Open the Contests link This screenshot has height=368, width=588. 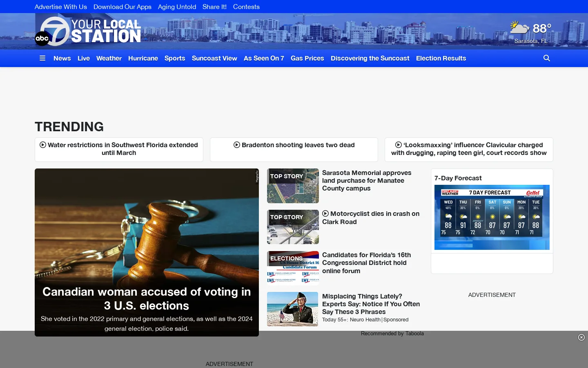[x=246, y=7]
